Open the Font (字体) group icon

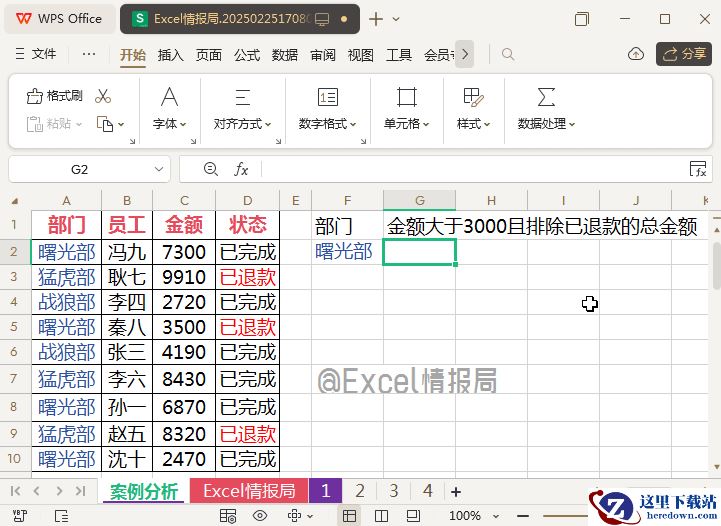[x=169, y=97]
